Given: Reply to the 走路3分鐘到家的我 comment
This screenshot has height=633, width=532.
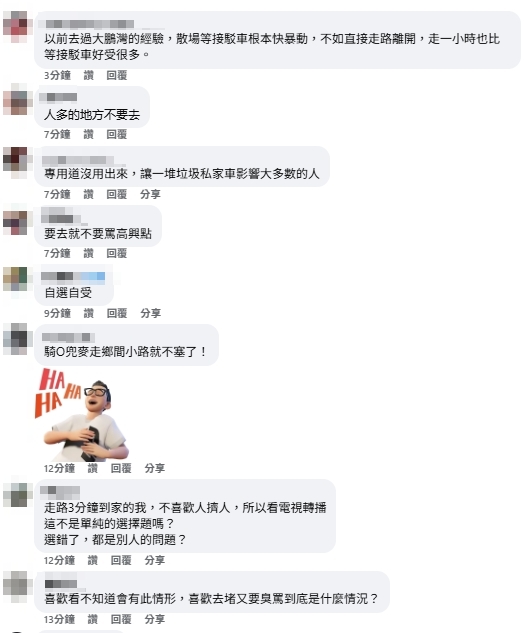Looking at the screenshot, I should coord(121,560).
